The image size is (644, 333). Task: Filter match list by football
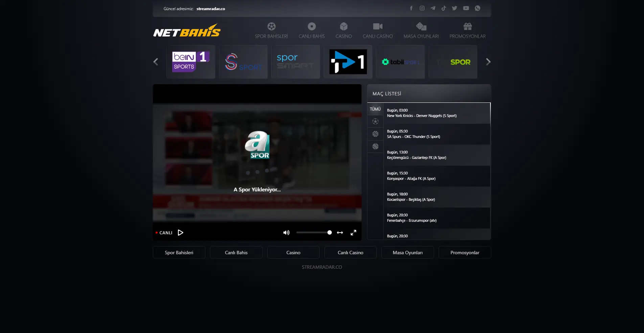375,121
